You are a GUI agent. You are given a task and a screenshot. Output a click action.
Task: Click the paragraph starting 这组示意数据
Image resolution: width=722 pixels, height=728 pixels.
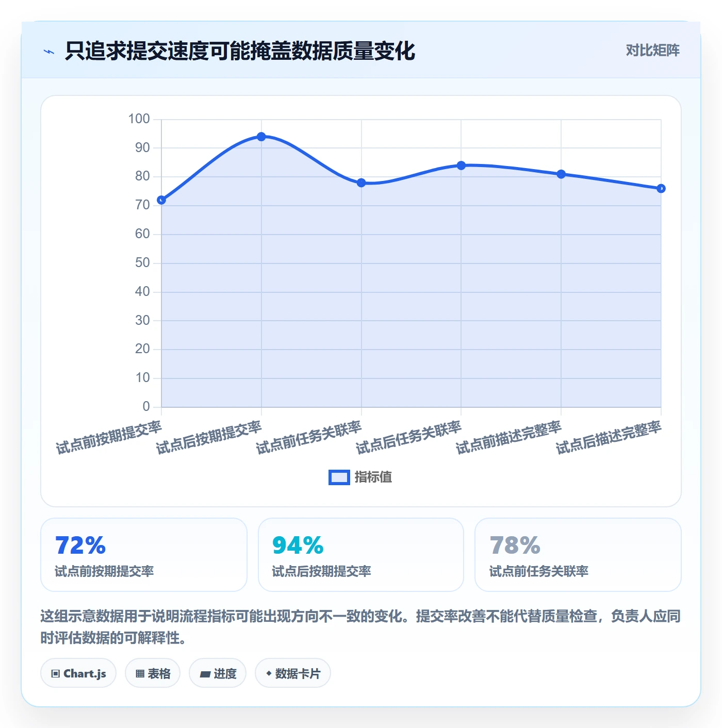point(360,627)
